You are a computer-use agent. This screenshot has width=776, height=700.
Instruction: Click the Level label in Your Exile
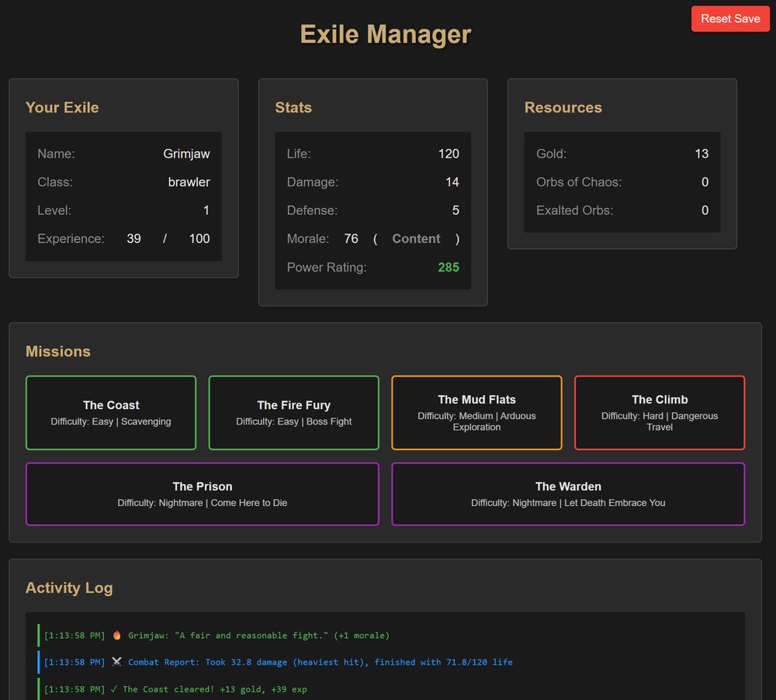(54, 210)
